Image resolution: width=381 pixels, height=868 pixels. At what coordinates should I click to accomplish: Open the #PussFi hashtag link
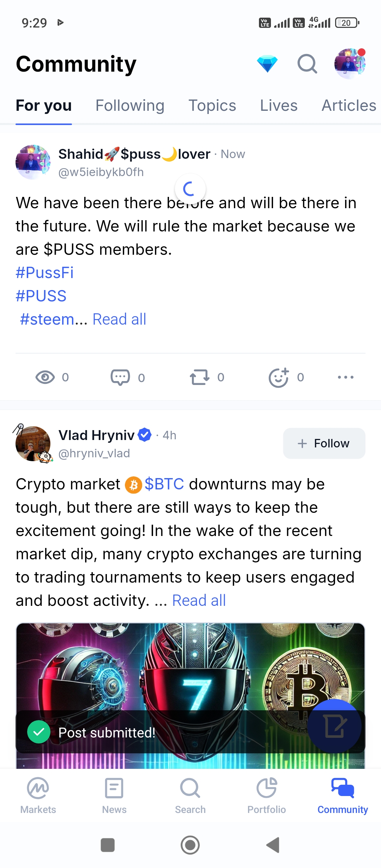(45, 273)
